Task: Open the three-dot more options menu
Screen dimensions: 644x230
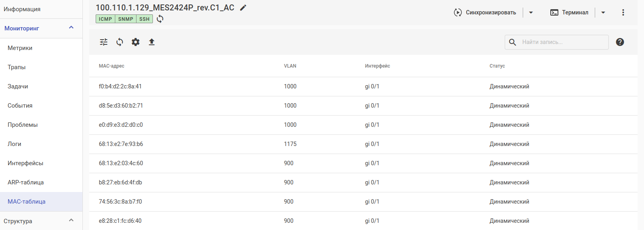Action: click(x=623, y=12)
